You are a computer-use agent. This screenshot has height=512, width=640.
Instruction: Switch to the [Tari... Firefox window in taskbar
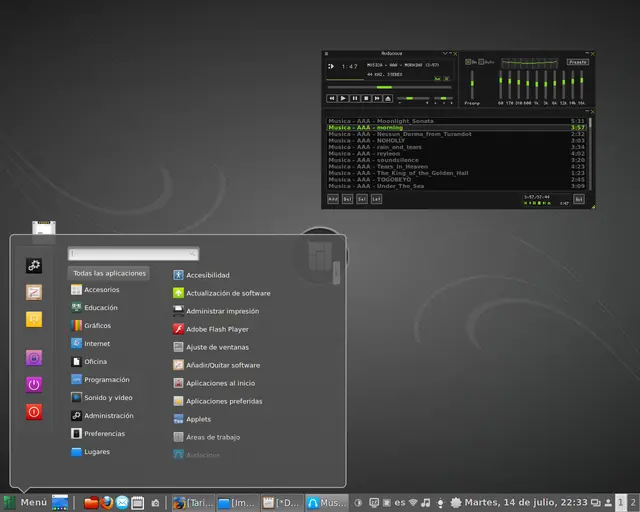pos(193,503)
